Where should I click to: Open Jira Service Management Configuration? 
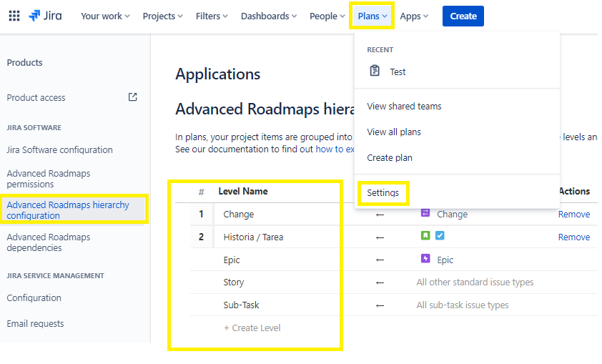click(x=34, y=298)
